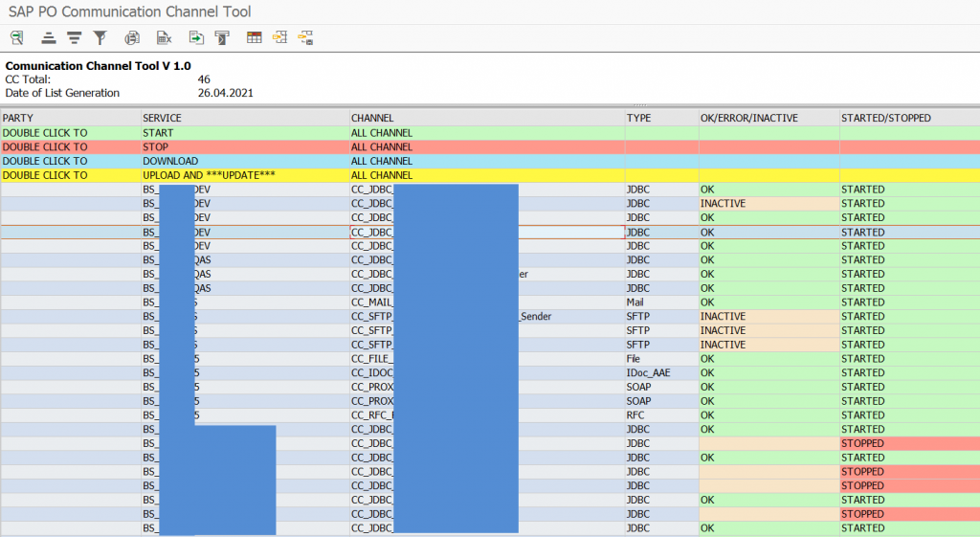Select the File type cell
Screen dimensions: 980x537
662,359
